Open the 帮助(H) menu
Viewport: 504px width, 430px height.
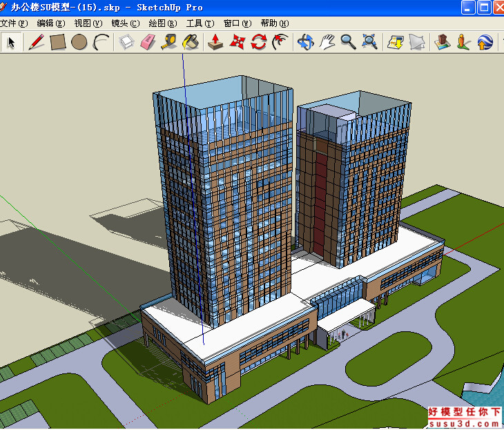[275, 23]
